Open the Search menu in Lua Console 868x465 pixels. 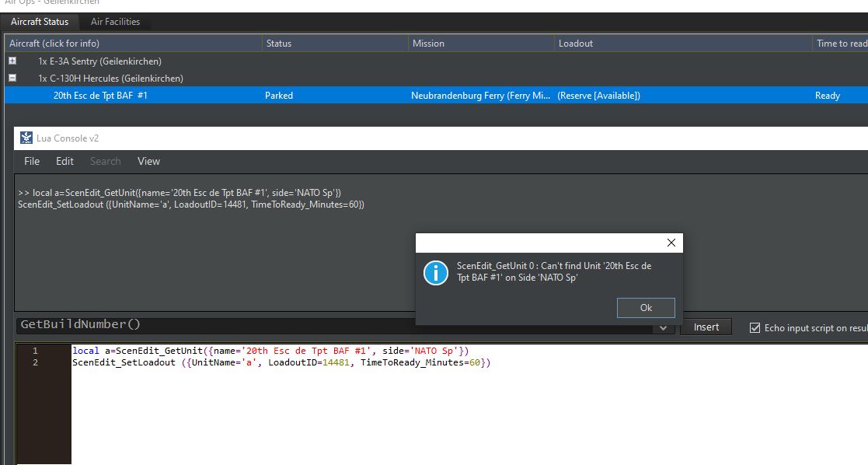click(x=105, y=161)
